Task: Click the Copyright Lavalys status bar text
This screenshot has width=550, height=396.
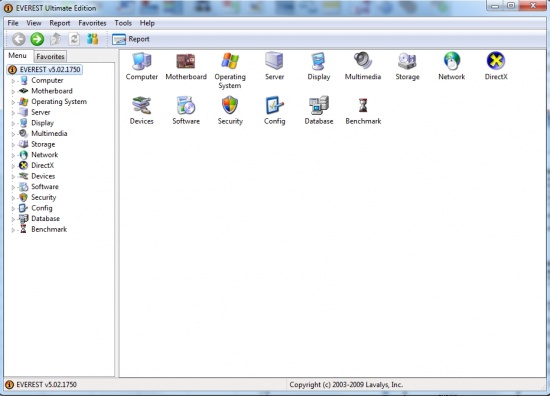Action: coord(346,385)
